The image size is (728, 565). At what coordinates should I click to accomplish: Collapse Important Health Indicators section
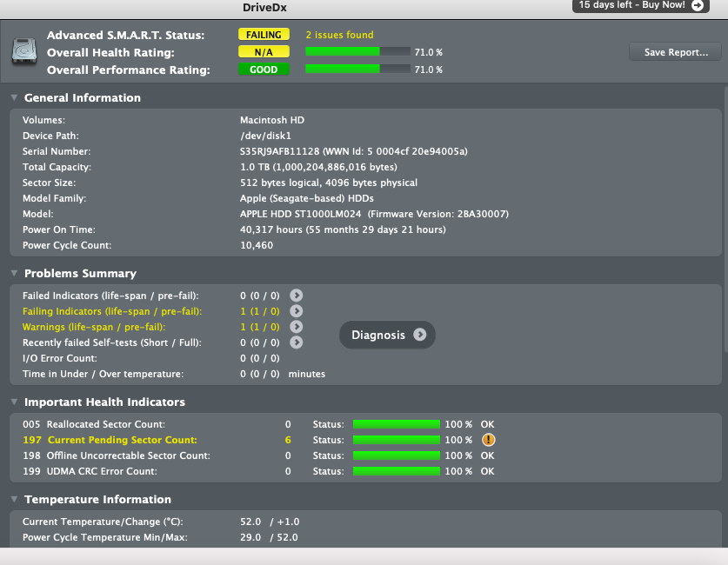[x=15, y=402]
